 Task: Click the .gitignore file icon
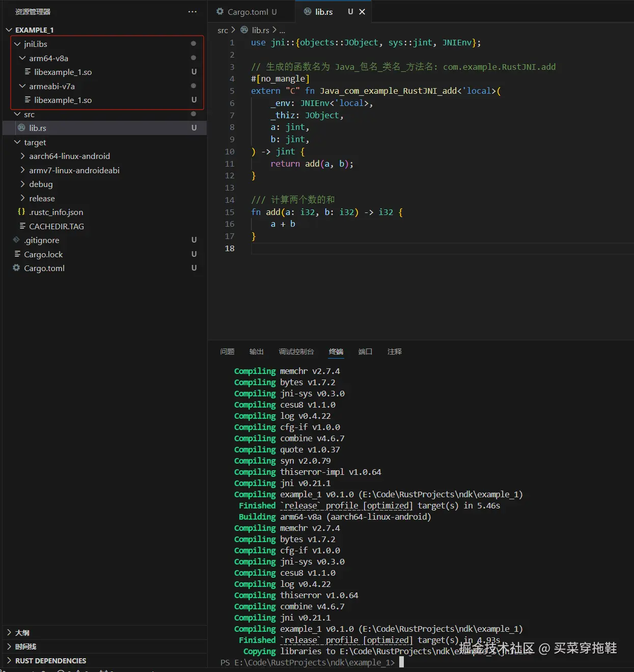(16, 240)
